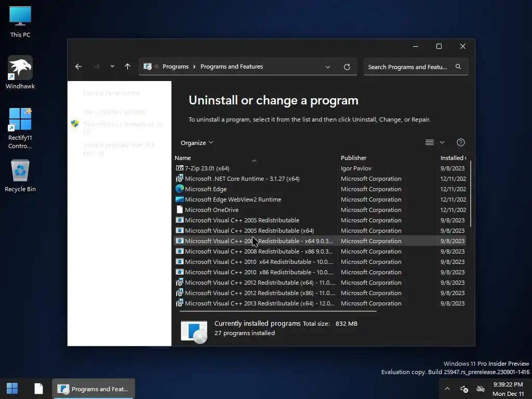Expand the more view options arrow
Viewport: 532px width, 399px height.
click(442, 142)
